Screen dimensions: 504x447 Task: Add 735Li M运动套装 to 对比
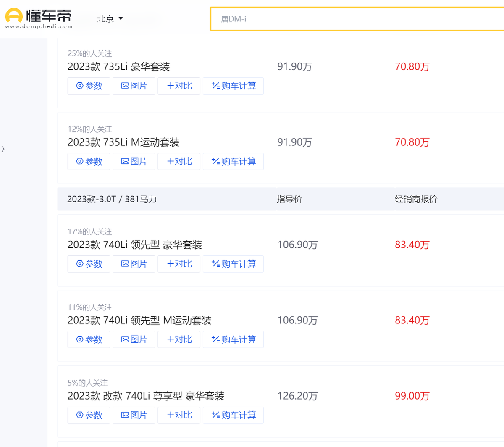click(x=179, y=161)
